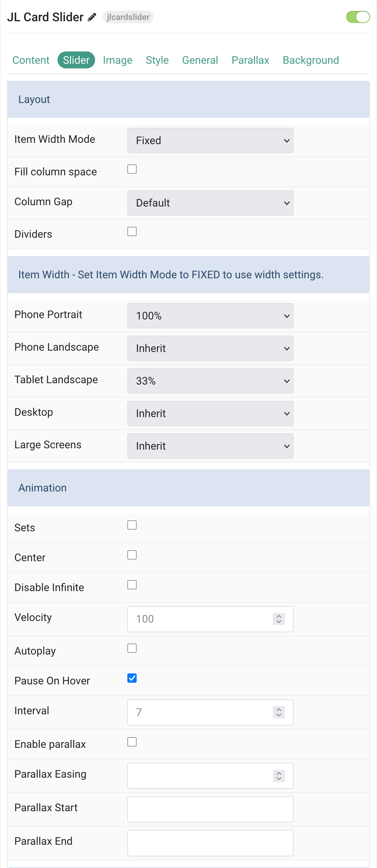The height and width of the screenshot is (868, 377).
Task: Click the Parallax Start input field
Action: coord(210,809)
